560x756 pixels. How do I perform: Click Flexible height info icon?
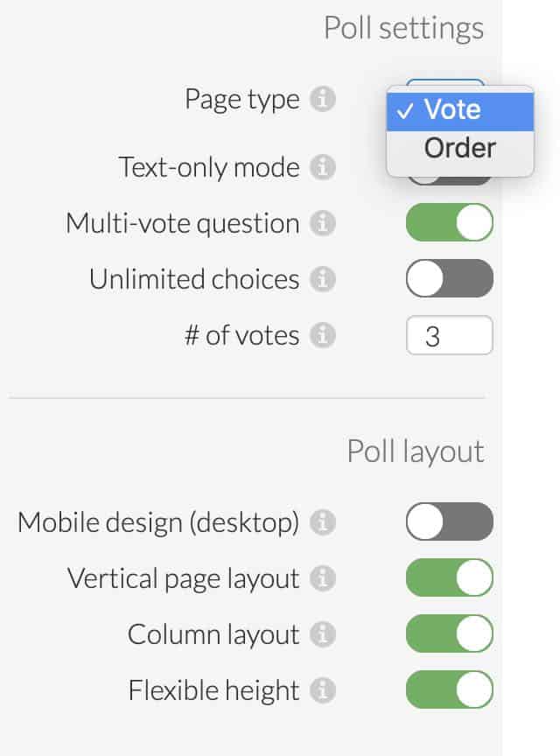pyautogui.click(x=323, y=690)
